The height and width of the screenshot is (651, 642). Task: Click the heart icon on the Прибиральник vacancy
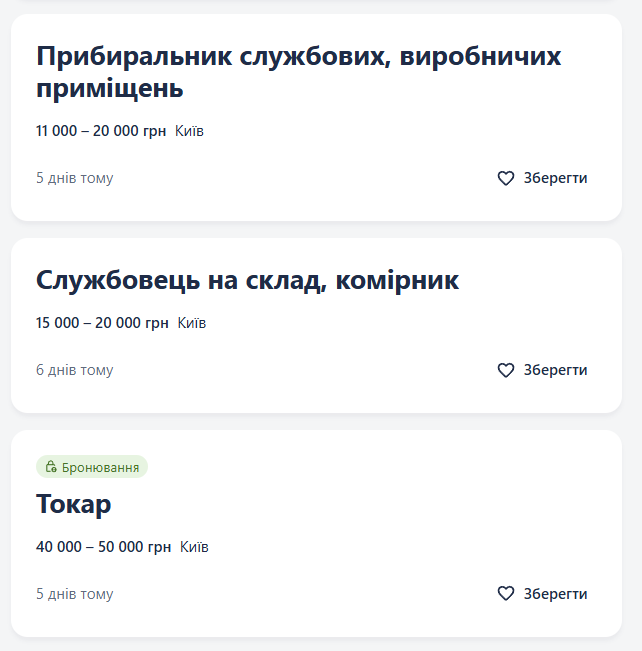tap(506, 178)
